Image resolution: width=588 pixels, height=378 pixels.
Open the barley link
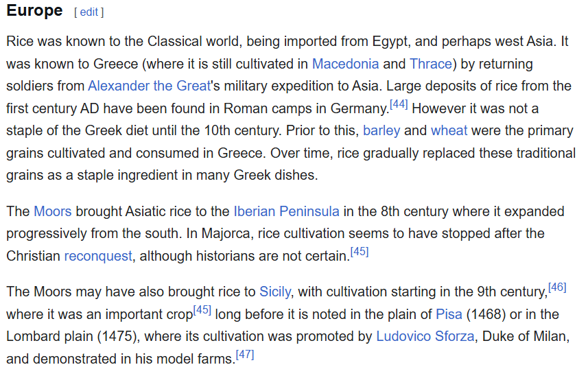(381, 131)
